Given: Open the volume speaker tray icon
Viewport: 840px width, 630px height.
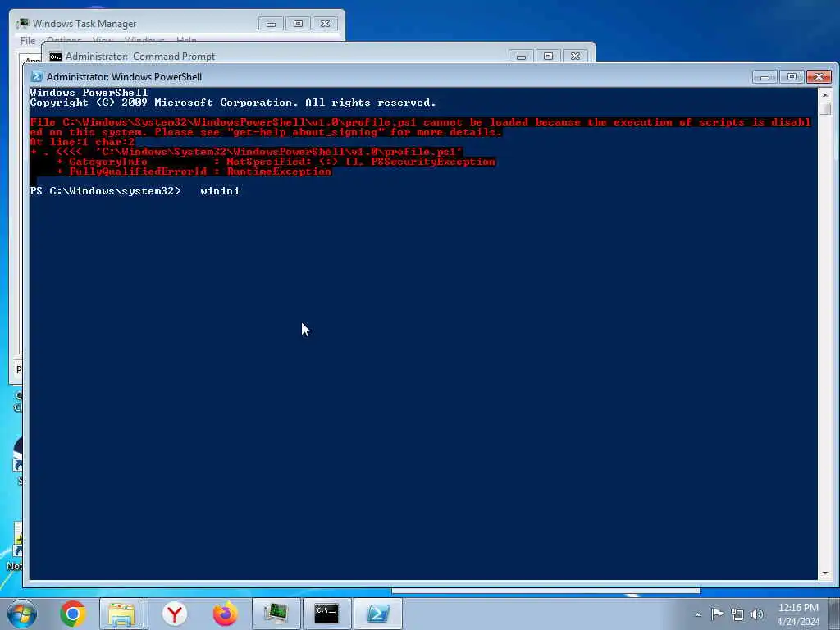Looking at the screenshot, I should tap(757, 614).
